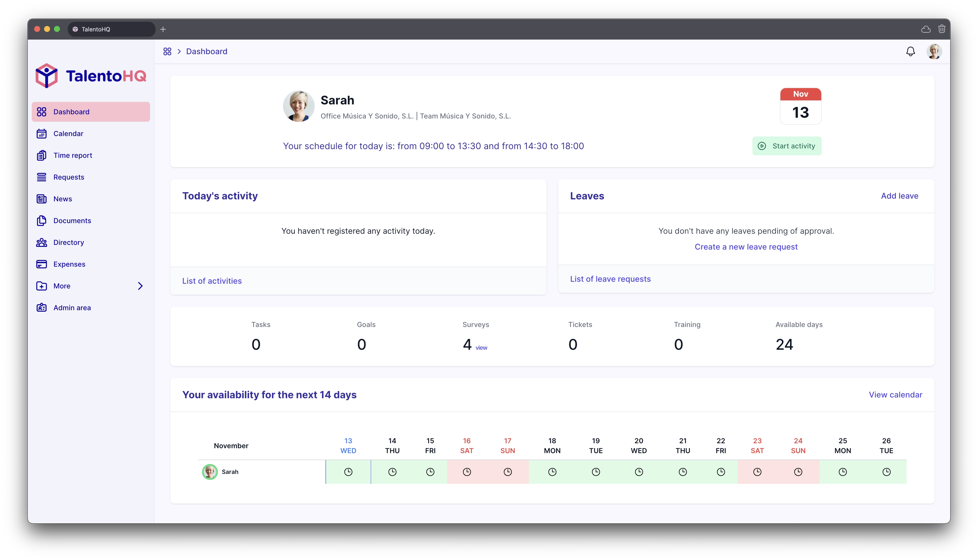This screenshot has width=978, height=560.
Task: Open Calendar from the sidebar
Action: (68, 134)
